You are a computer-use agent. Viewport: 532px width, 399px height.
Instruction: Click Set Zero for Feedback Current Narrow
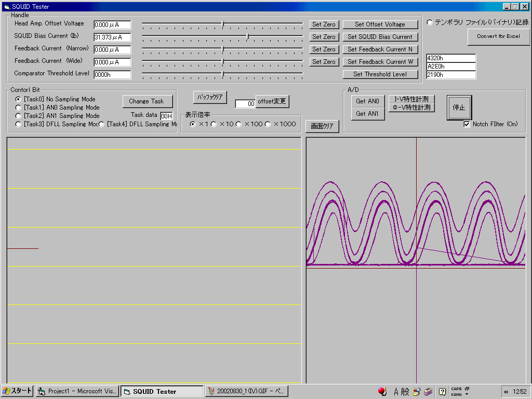pos(324,49)
